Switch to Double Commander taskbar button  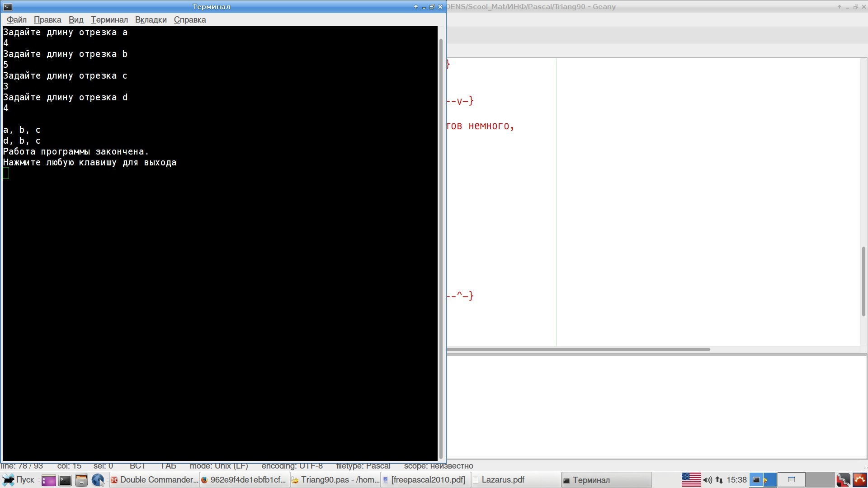pyautogui.click(x=154, y=480)
